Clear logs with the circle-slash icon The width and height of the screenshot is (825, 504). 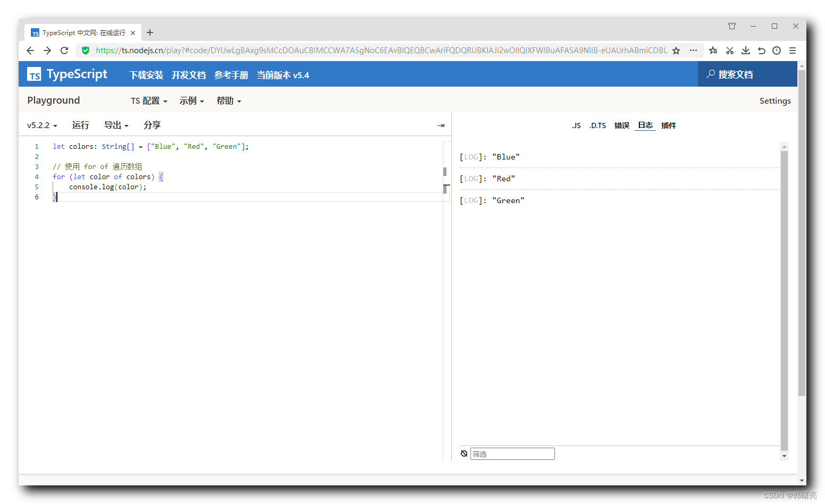[x=464, y=453]
